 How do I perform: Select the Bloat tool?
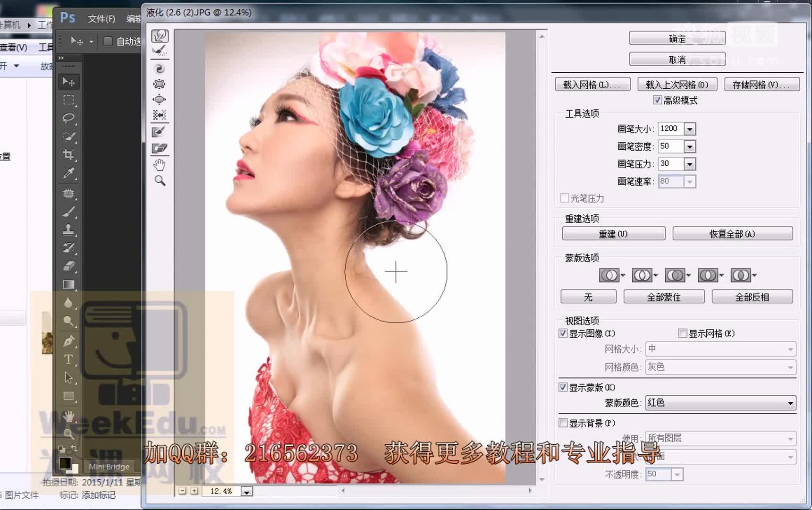pos(160,100)
